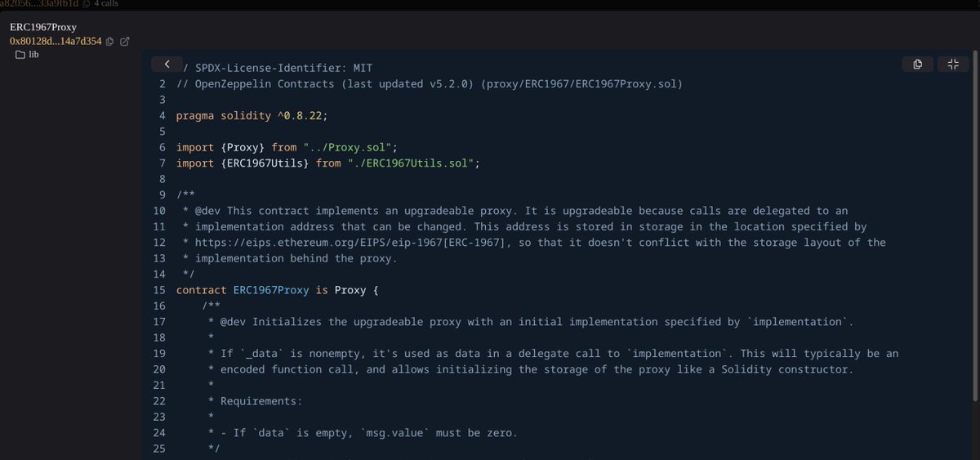Click line 10 upgradeable proxy comment

point(515,211)
